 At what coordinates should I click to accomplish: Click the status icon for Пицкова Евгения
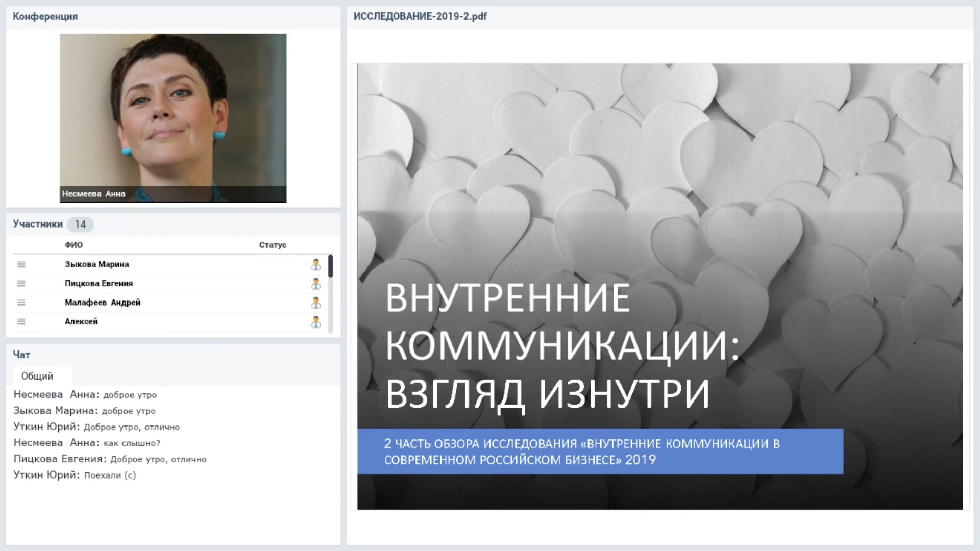point(316,283)
